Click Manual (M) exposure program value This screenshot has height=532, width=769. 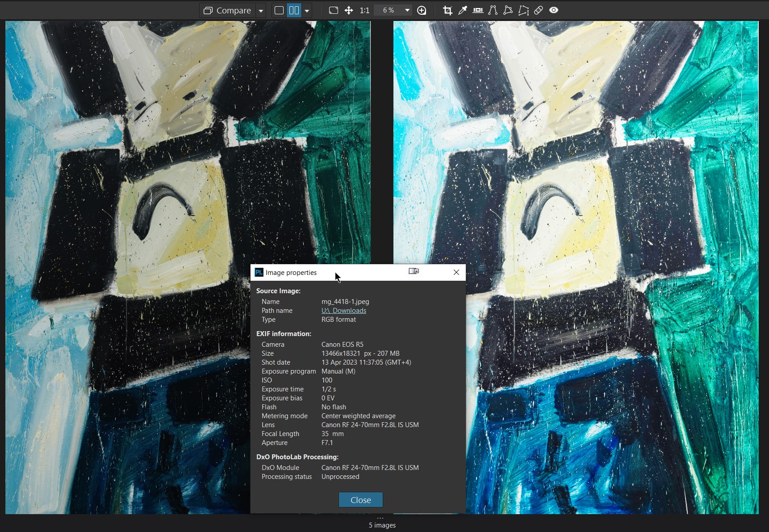pyautogui.click(x=339, y=371)
